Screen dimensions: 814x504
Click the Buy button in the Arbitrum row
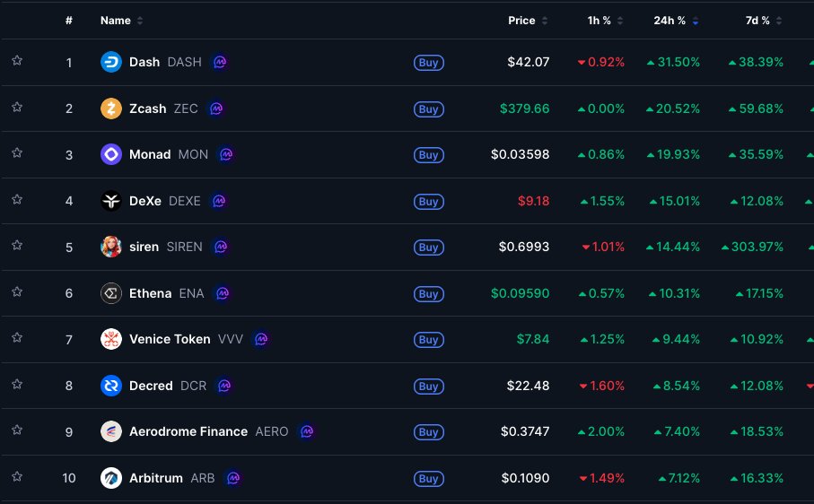[x=429, y=478]
